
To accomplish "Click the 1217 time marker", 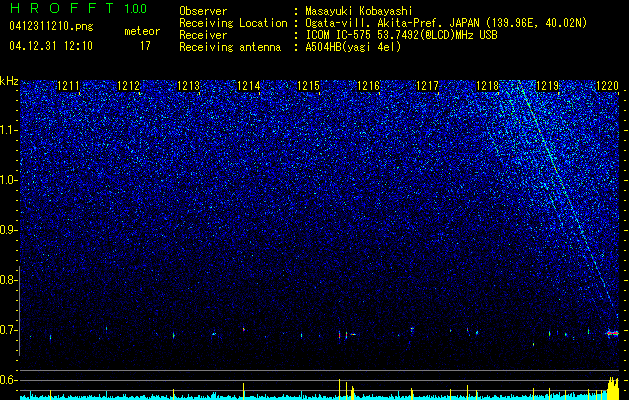I will [x=428, y=86].
